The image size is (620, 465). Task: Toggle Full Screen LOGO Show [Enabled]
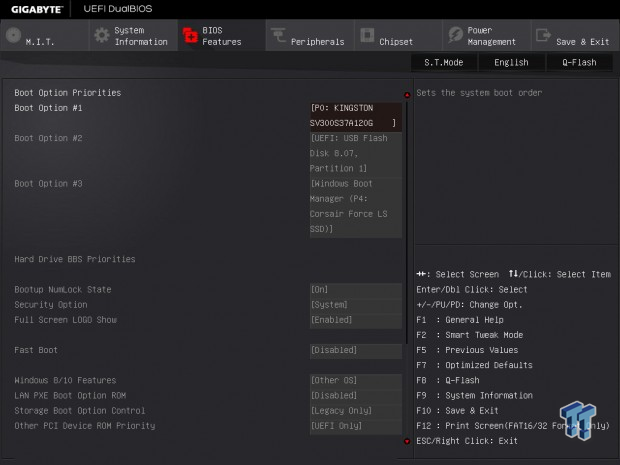click(x=355, y=320)
